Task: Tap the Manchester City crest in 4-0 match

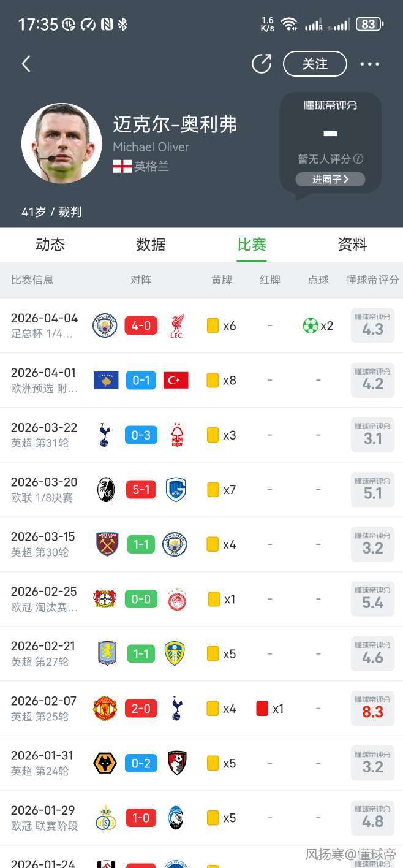Action: click(105, 325)
